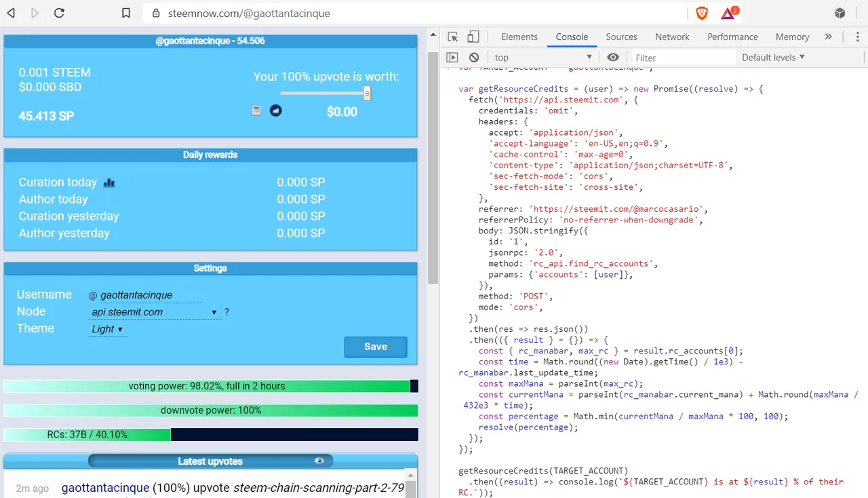The height and width of the screenshot is (498, 868).
Task: Open the Default levels log filter dropdown
Action: (x=773, y=58)
